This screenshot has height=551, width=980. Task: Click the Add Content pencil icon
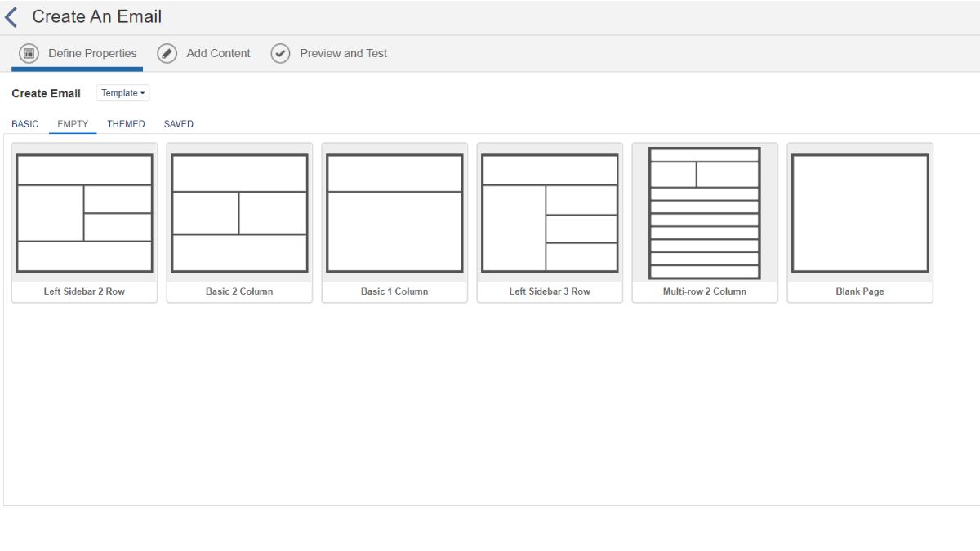pyautogui.click(x=167, y=54)
